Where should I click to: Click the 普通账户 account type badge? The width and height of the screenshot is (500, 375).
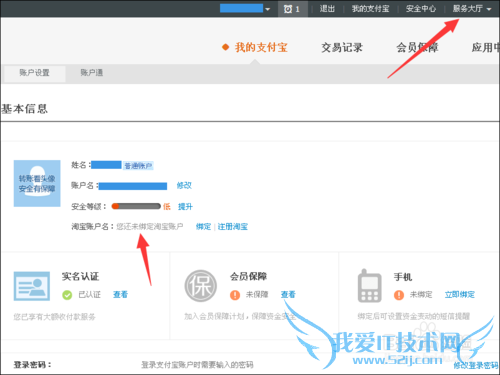coord(138,166)
